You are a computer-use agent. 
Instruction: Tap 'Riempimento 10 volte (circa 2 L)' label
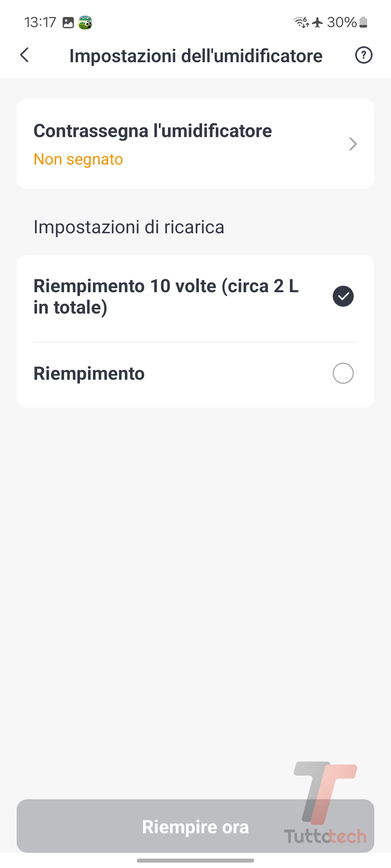click(x=166, y=296)
